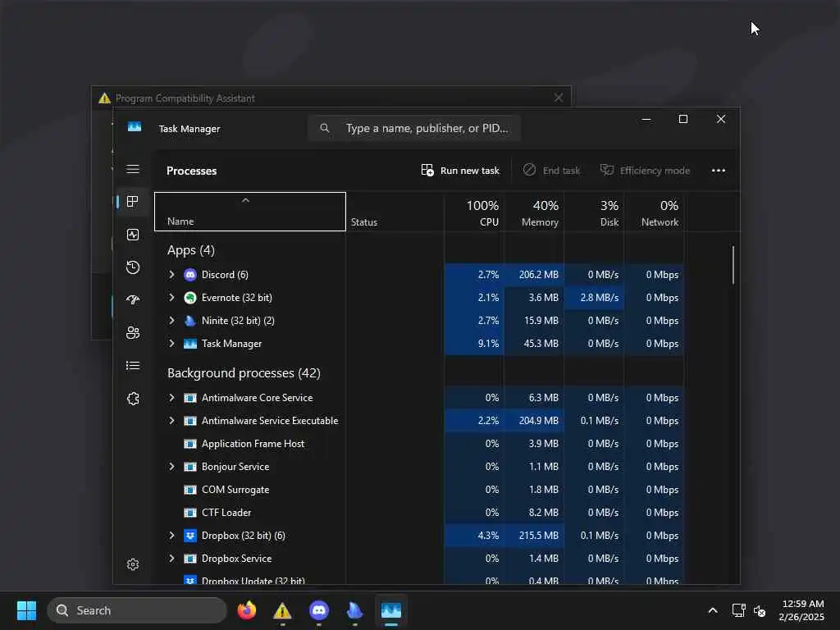The width and height of the screenshot is (840, 630).
Task: Select the Application Frame Host process
Action: click(419, 444)
